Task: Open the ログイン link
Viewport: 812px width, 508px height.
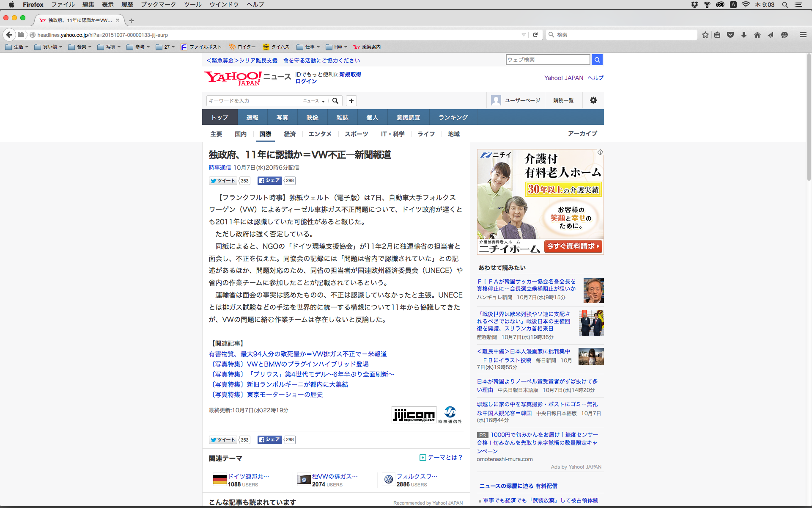Action: [306, 81]
